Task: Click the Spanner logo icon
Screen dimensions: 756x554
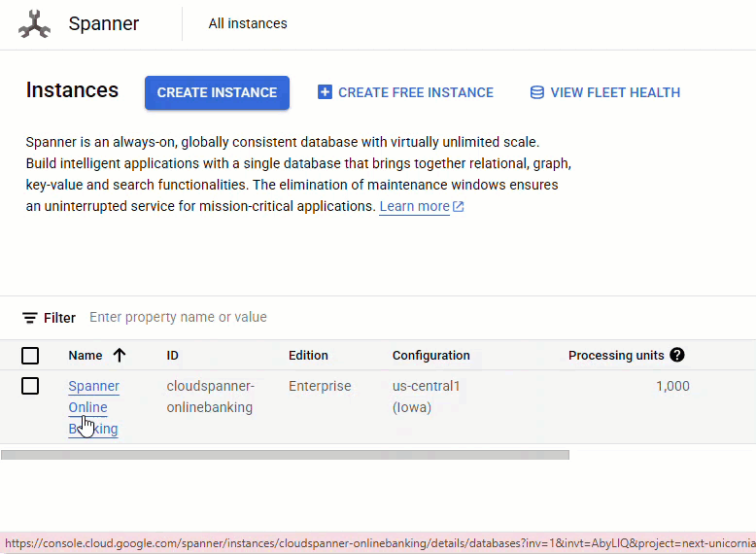Action: (x=34, y=24)
